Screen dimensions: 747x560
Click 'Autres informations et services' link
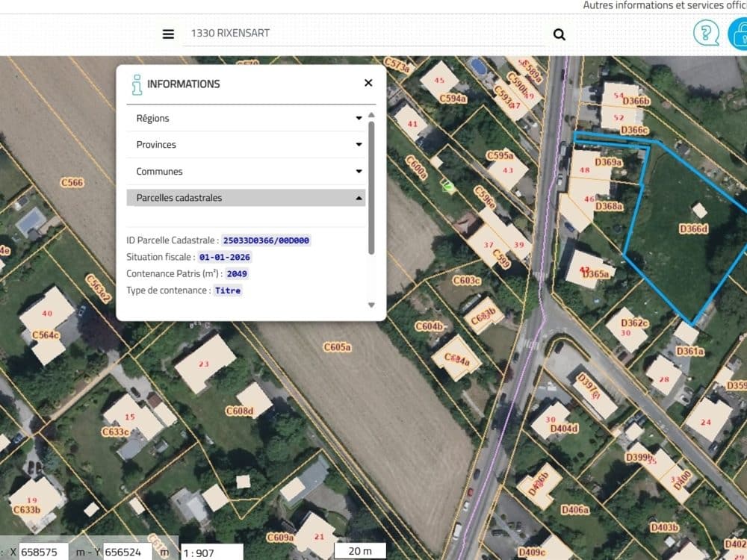click(665, 5)
